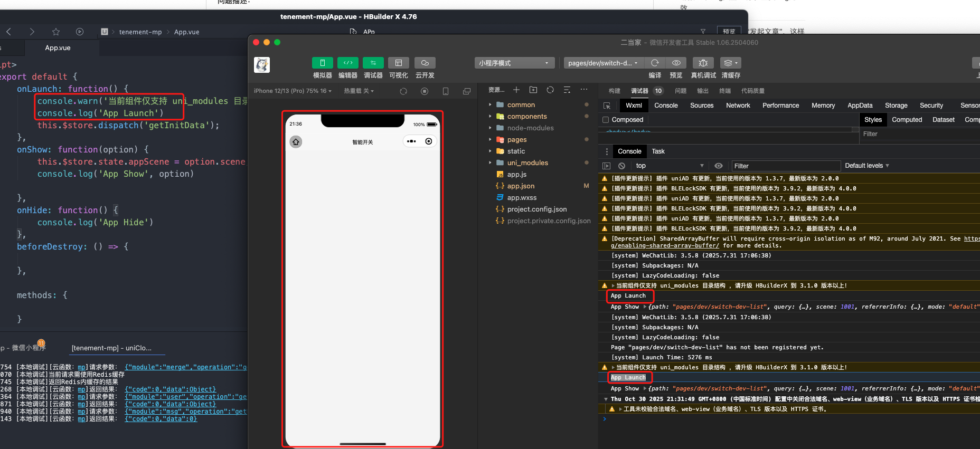Toggle the console live expression eye icon

(x=718, y=166)
